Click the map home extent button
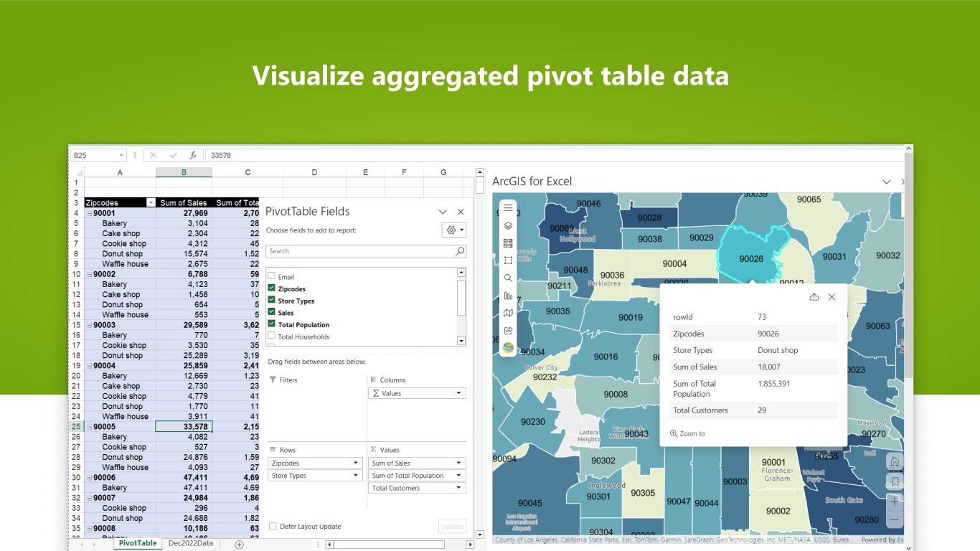Viewport: 980px width, 551px height. pos(895,462)
